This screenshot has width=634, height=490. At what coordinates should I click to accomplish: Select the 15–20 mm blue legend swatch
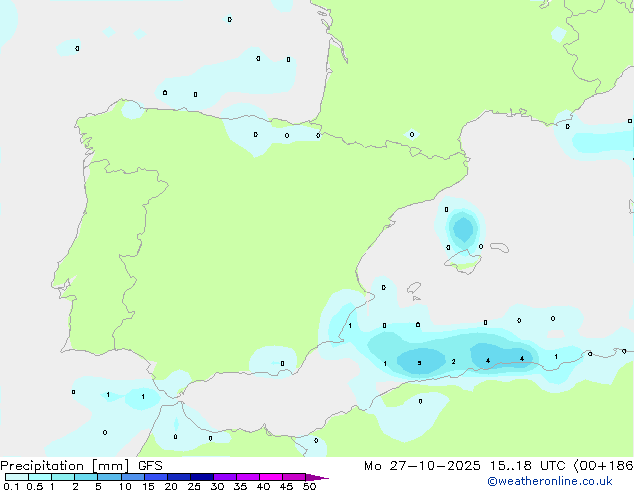156,477
